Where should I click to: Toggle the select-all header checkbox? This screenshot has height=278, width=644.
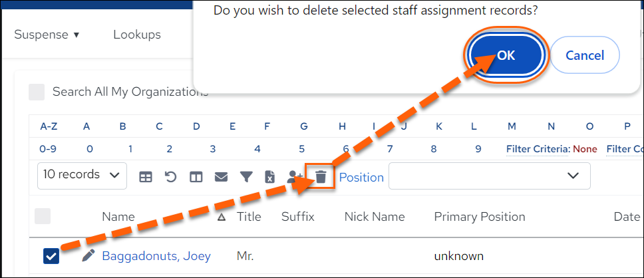(x=43, y=216)
